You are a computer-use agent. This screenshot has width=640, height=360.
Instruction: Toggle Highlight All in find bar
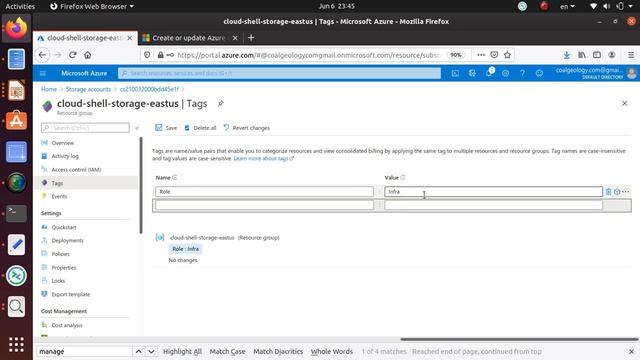tap(182, 351)
